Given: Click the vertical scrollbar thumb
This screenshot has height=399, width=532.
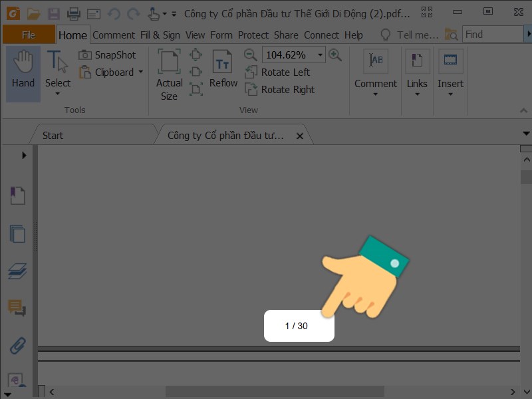Looking at the screenshot, I should [x=526, y=177].
